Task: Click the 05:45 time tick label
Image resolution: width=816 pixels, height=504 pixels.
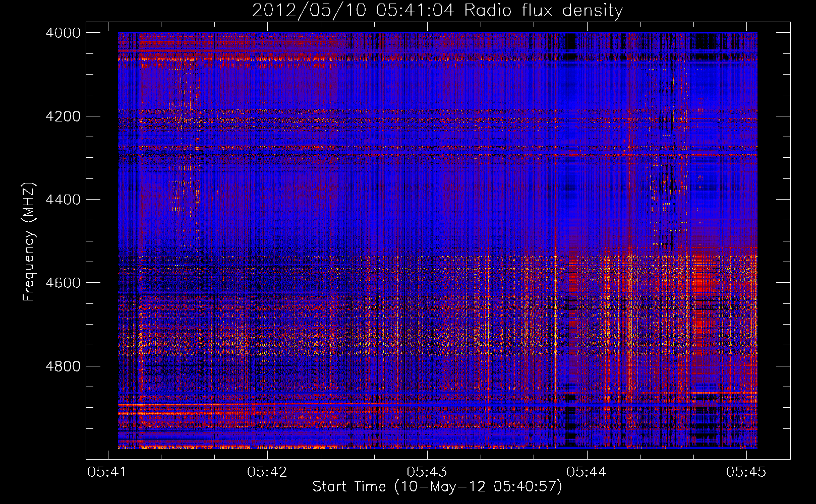Action: (x=746, y=472)
